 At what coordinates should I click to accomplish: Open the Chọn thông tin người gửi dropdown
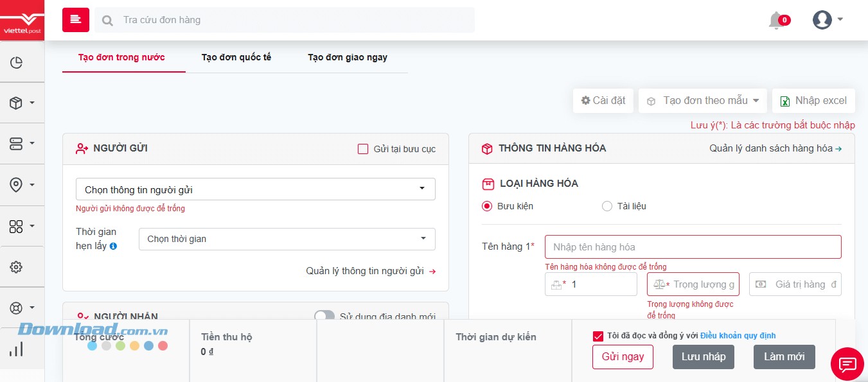click(255, 189)
